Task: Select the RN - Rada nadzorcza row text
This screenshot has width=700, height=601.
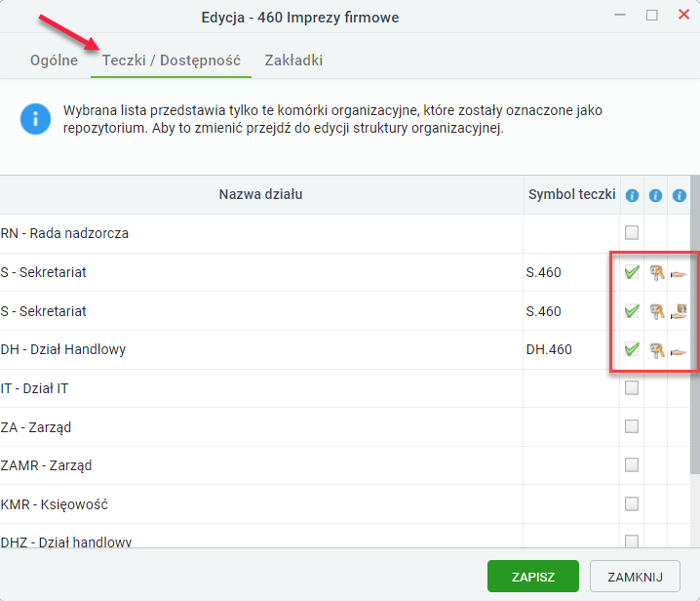Action: click(x=64, y=233)
